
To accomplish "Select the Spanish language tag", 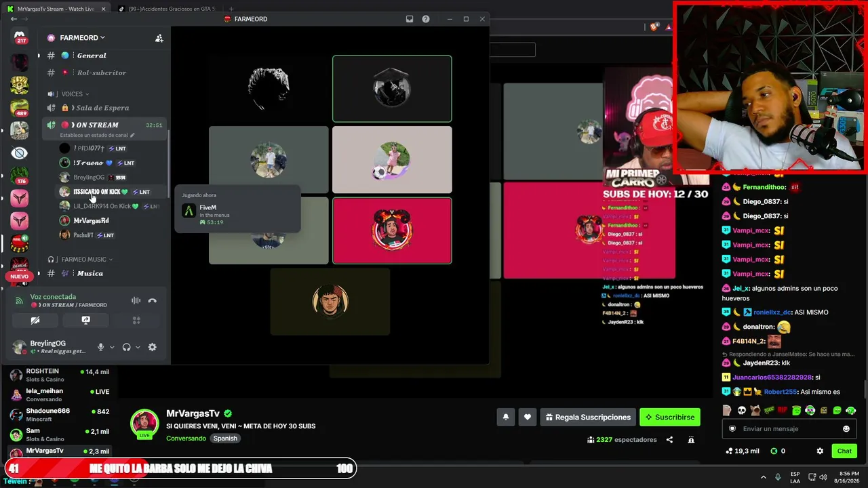I will (x=225, y=439).
